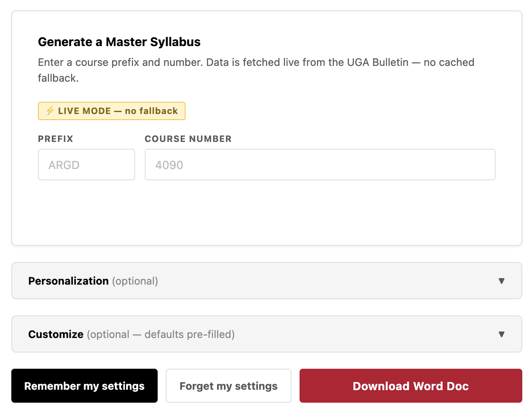Click the 4090 placeholder text
Viewport: 532px width, 414px height.
tap(169, 165)
